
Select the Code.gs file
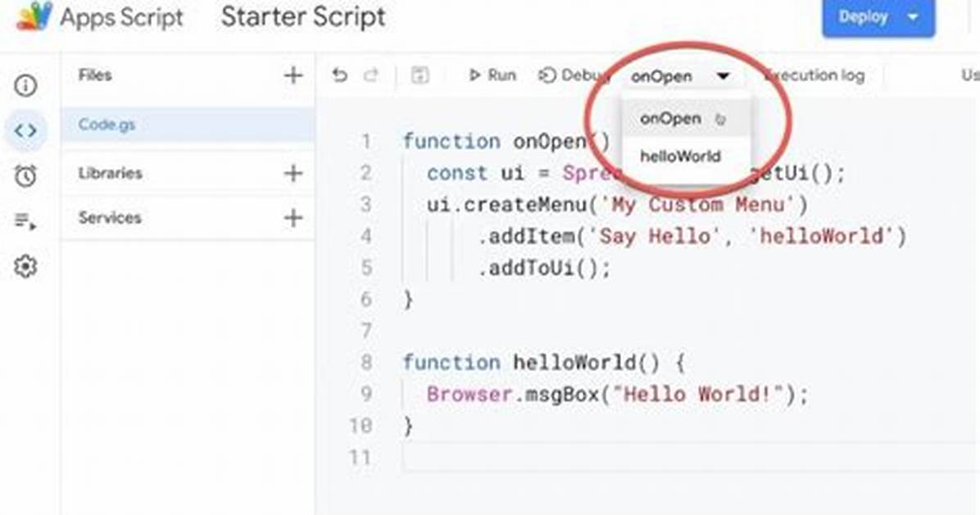pyautogui.click(x=188, y=125)
